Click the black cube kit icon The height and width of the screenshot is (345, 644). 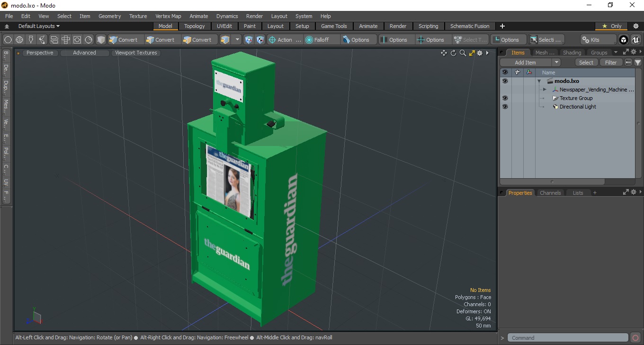coord(624,40)
